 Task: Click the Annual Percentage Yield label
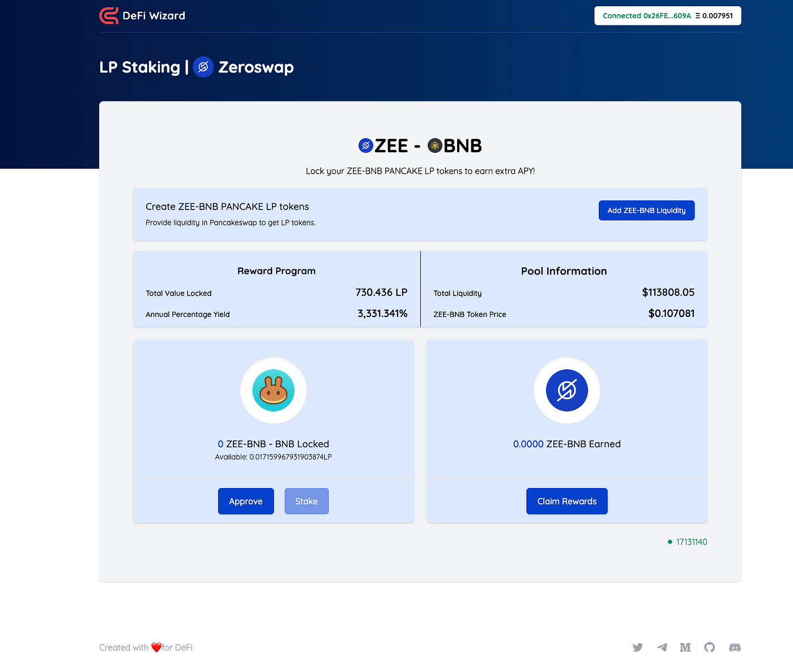(x=187, y=314)
